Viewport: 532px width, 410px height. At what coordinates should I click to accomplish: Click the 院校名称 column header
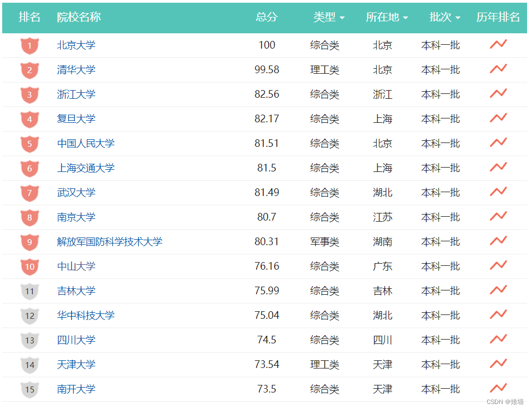click(79, 17)
